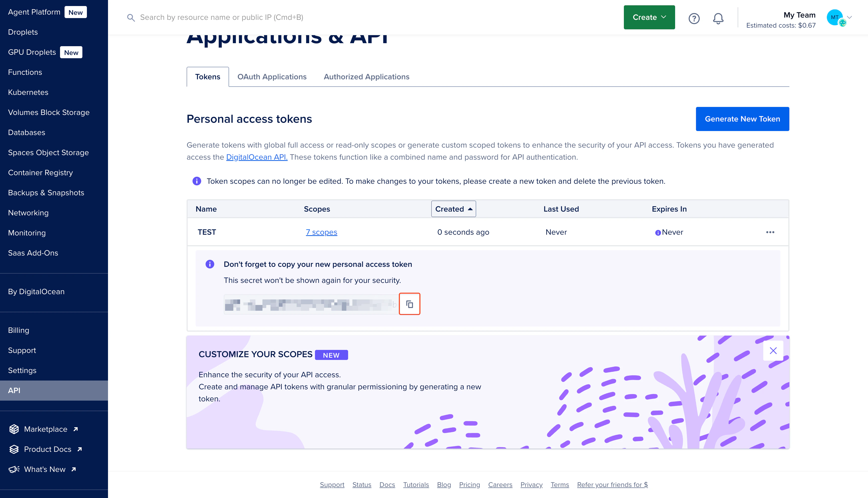Viewport: 868px width, 498px height.
Task: Switch to the Tokens tab
Action: click(208, 77)
